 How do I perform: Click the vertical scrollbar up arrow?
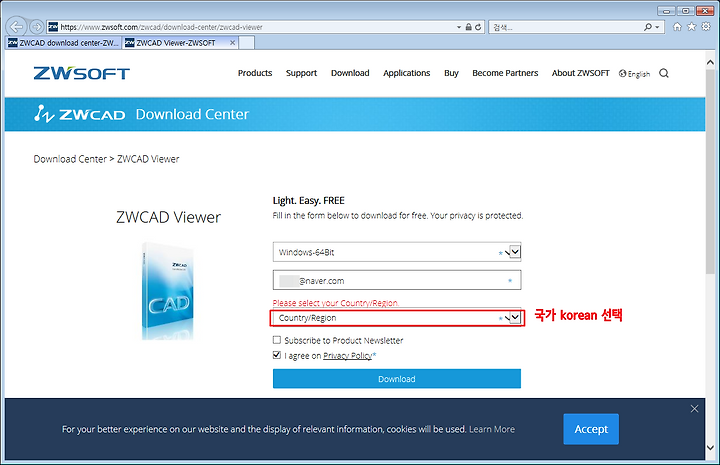pyautogui.click(x=710, y=62)
